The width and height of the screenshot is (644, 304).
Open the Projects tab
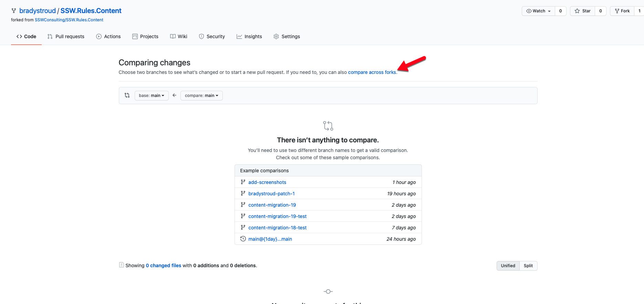[x=145, y=36]
